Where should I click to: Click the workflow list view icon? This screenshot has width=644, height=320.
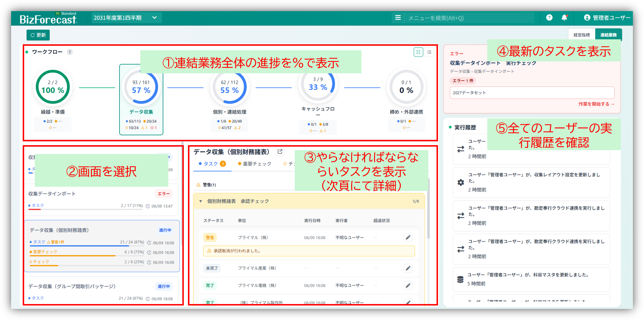[429, 52]
